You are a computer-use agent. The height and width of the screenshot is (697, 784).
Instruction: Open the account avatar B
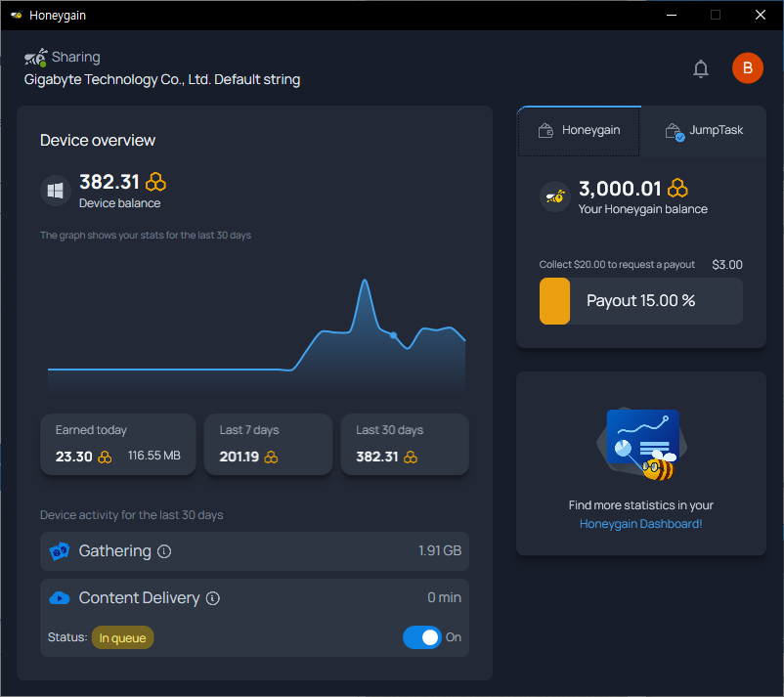(x=748, y=68)
